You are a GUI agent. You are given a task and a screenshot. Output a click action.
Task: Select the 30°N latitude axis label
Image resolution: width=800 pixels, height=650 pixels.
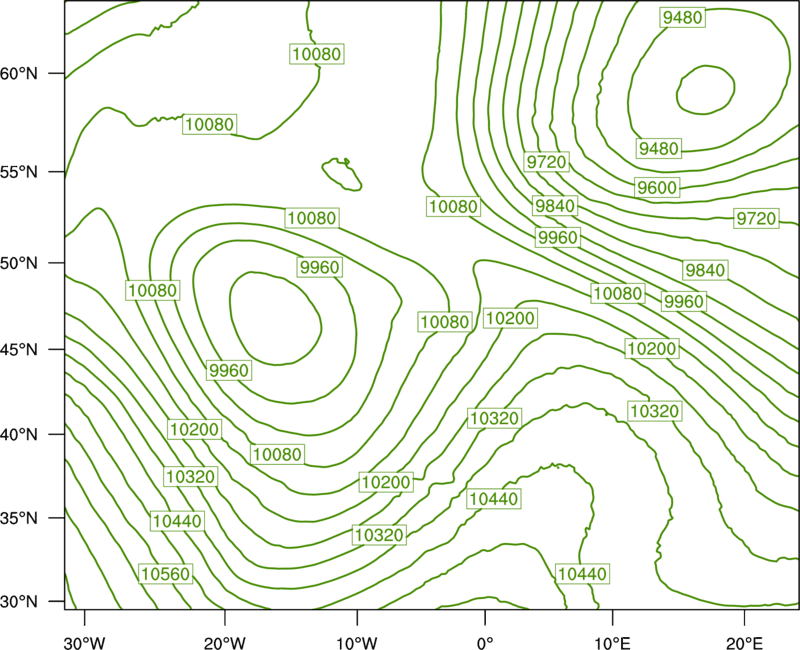coord(19,602)
